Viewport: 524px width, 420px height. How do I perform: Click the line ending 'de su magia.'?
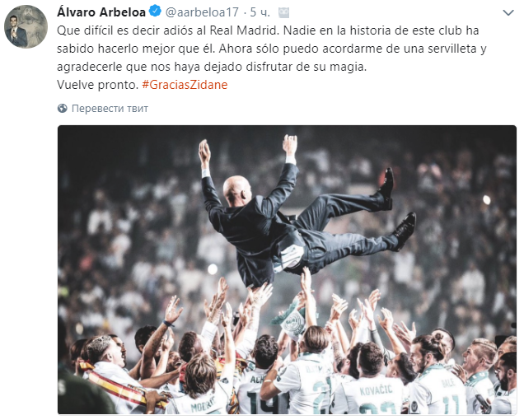[212, 67]
